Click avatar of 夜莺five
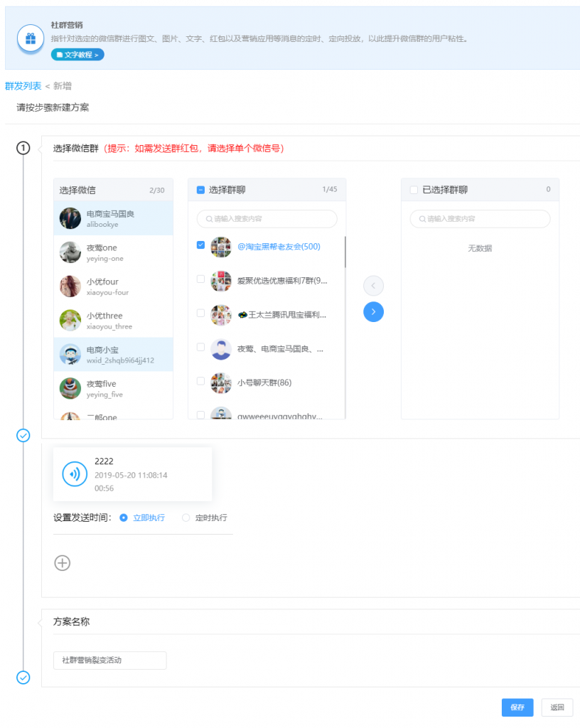 pyautogui.click(x=70, y=388)
